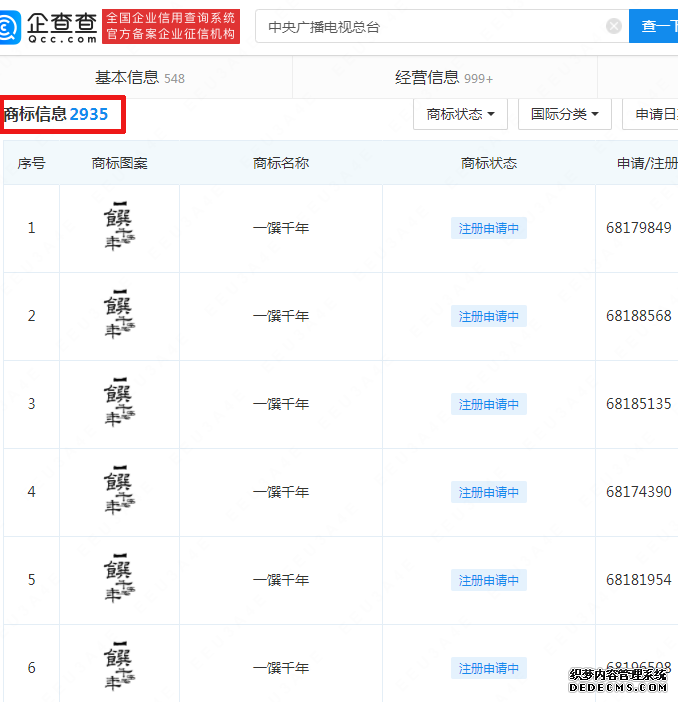Select registration number 68179849
Screen dimensions: 678x702
(x=639, y=228)
